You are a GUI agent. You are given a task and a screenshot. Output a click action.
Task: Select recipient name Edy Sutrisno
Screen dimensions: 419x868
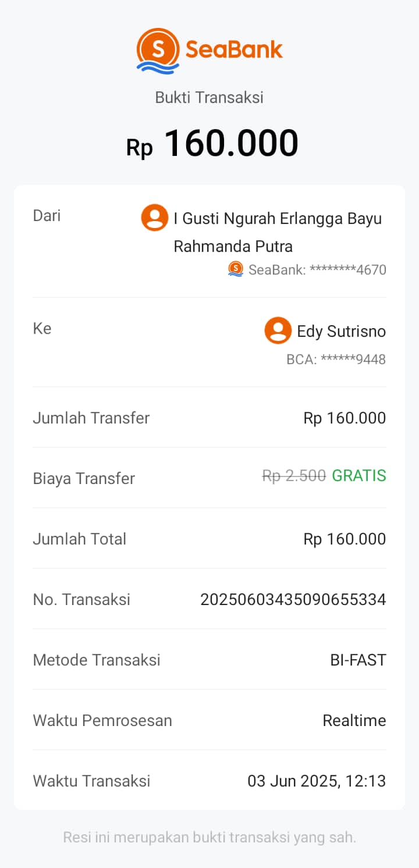point(341,332)
